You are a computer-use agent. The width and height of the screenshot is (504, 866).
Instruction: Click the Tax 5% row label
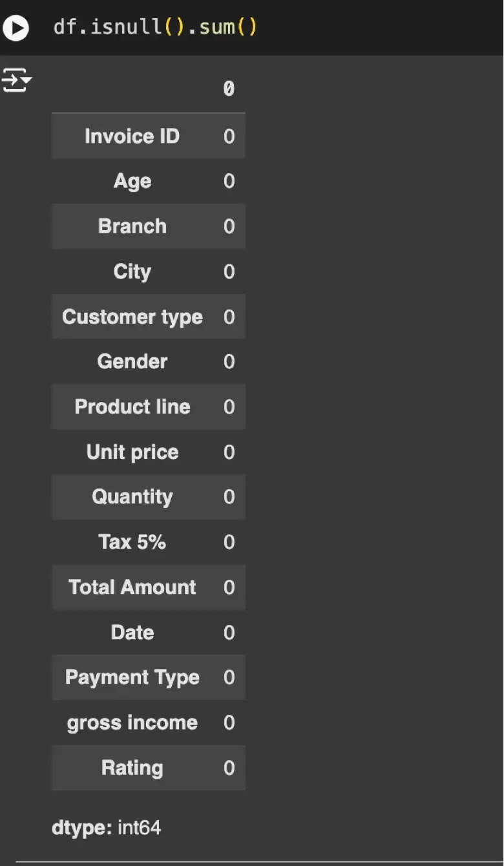click(x=132, y=542)
